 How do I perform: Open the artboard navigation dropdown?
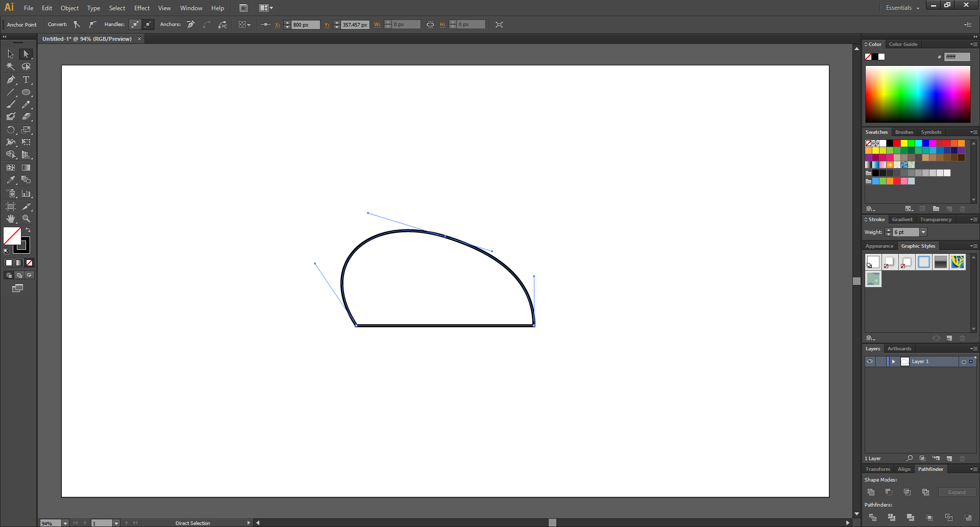click(x=116, y=523)
